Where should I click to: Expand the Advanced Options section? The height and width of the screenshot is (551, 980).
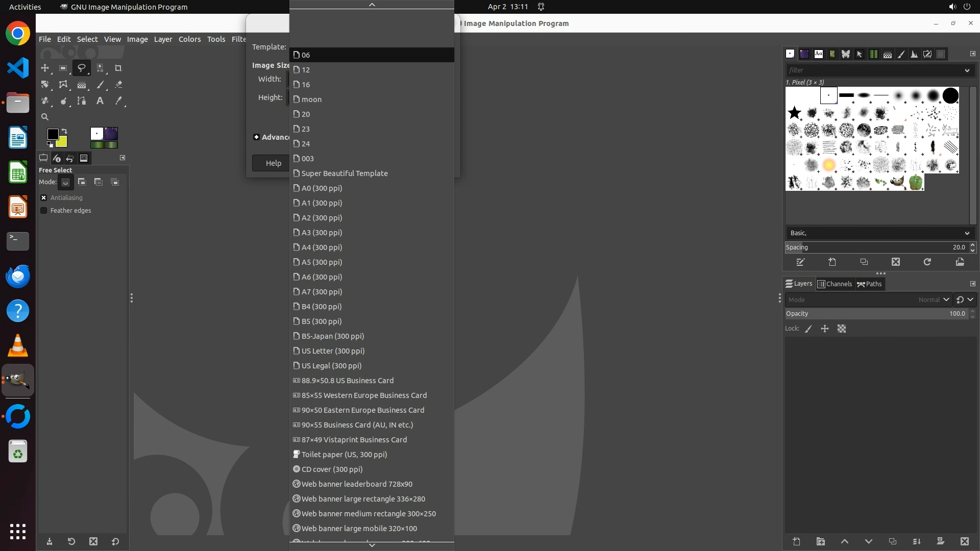(256, 137)
